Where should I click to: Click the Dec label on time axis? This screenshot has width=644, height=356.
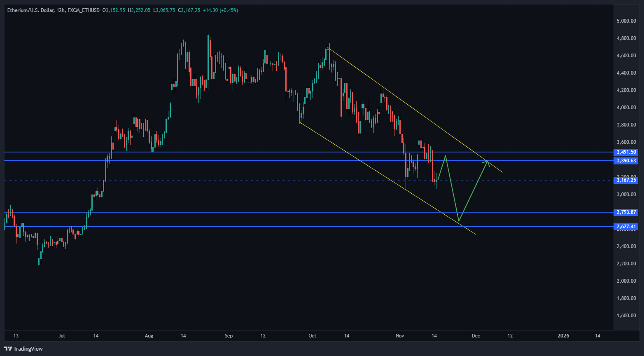pyautogui.click(x=476, y=336)
